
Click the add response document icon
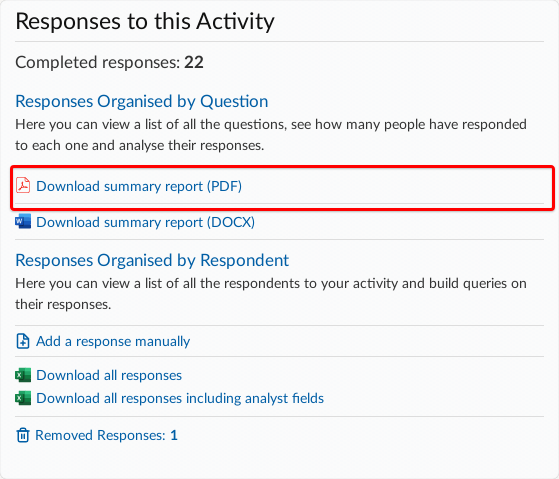tap(23, 341)
